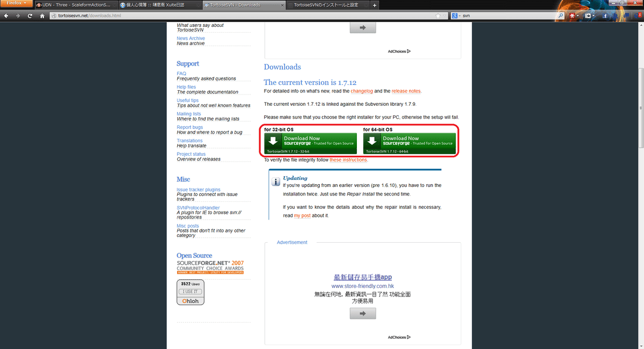This screenshot has width=644, height=349.
Task: Select the TortoiseSVN - Downloads tab
Action: tap(245, 5)
